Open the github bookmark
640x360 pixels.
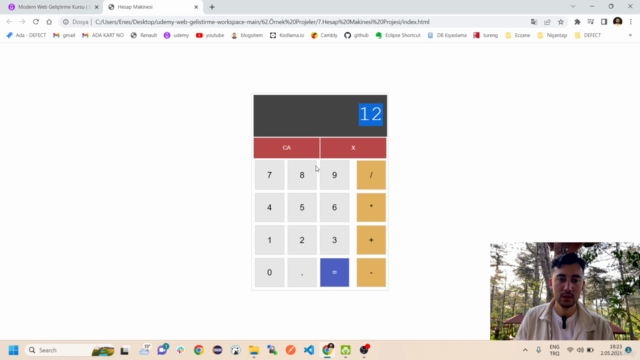click(x=356, y=36)
